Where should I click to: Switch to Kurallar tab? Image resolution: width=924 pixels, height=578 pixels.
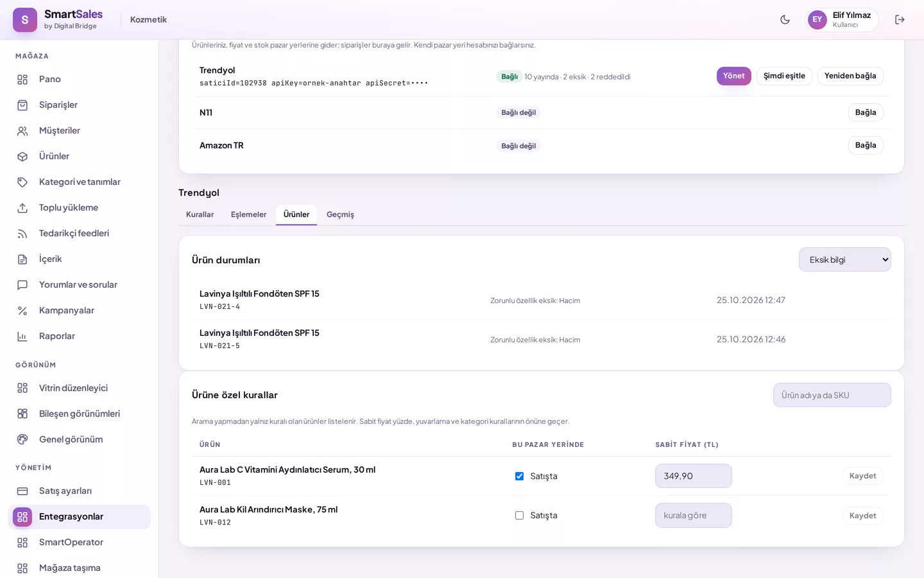tap(200, 215)
